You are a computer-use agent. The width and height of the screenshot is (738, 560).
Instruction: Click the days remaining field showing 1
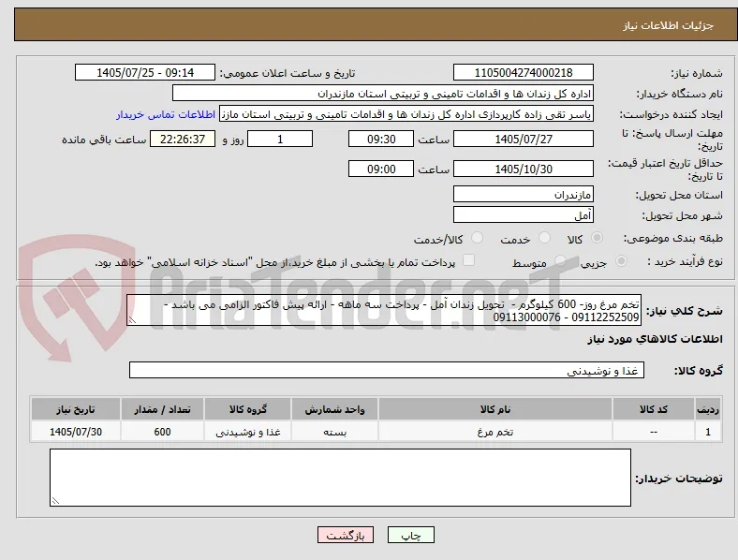point(280,140)
